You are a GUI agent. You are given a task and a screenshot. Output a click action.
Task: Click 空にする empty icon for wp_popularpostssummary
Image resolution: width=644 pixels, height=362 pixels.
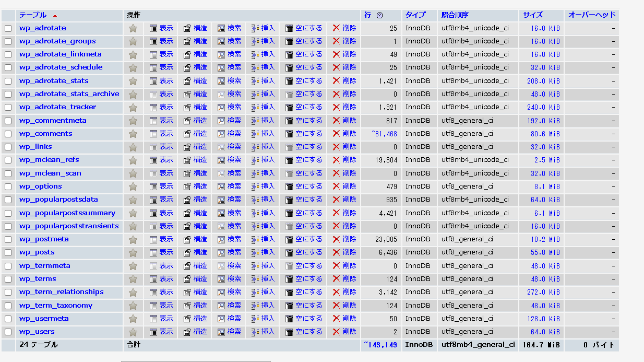[x=289, y=213]
